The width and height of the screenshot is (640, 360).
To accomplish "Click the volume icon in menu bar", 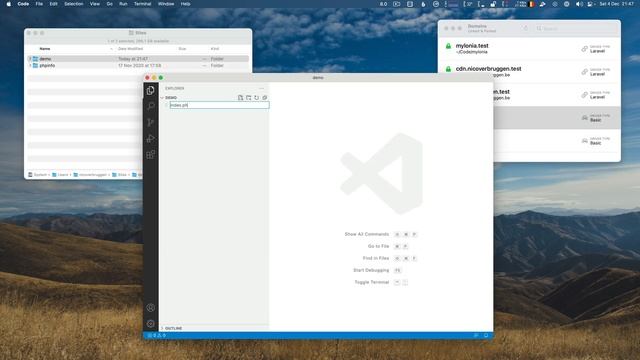I will click(579, 4).
